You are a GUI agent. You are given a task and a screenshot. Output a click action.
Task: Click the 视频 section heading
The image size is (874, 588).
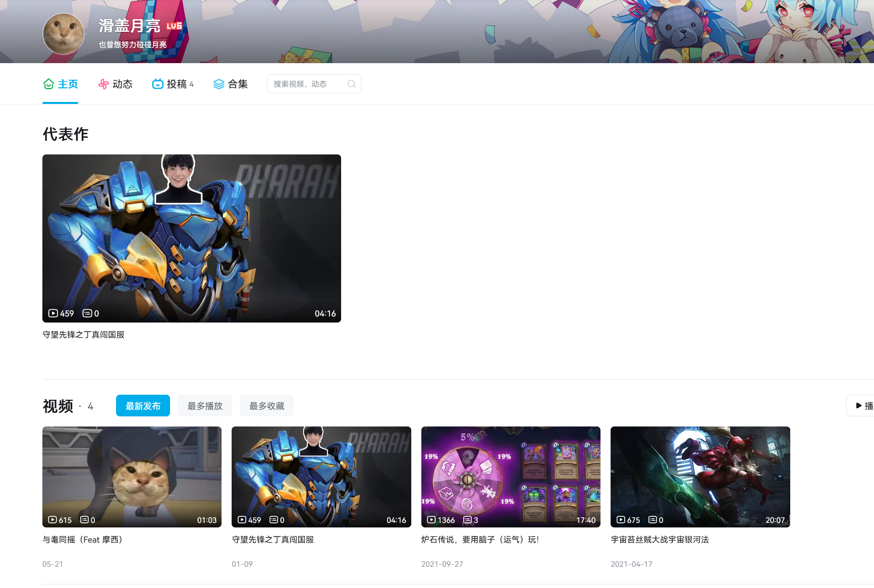coord(58,406)
